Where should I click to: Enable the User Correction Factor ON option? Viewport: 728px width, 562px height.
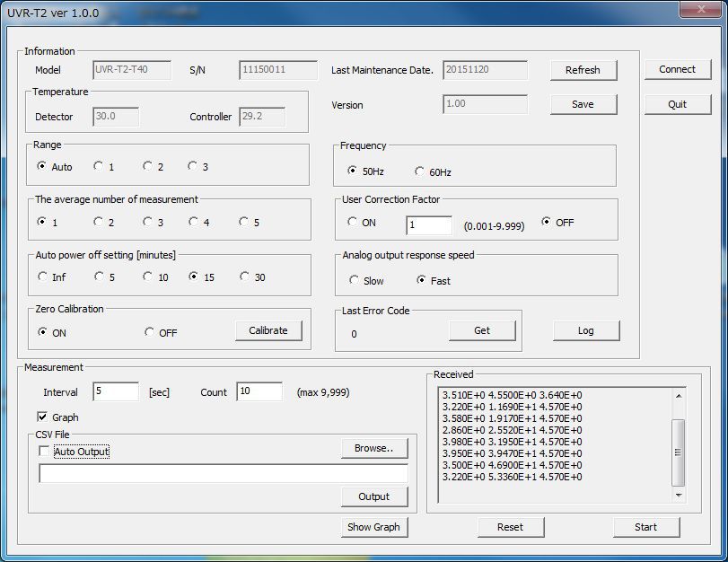[355, 222]
